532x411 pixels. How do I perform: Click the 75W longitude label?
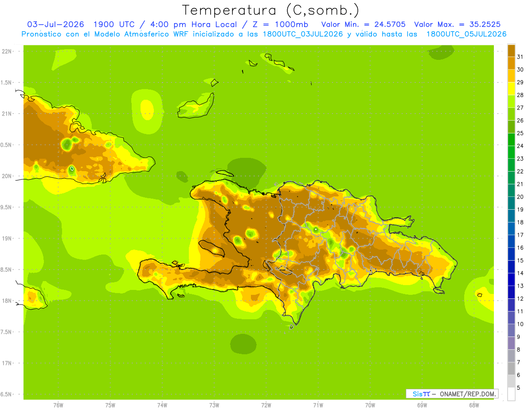[x=110, y=405]
